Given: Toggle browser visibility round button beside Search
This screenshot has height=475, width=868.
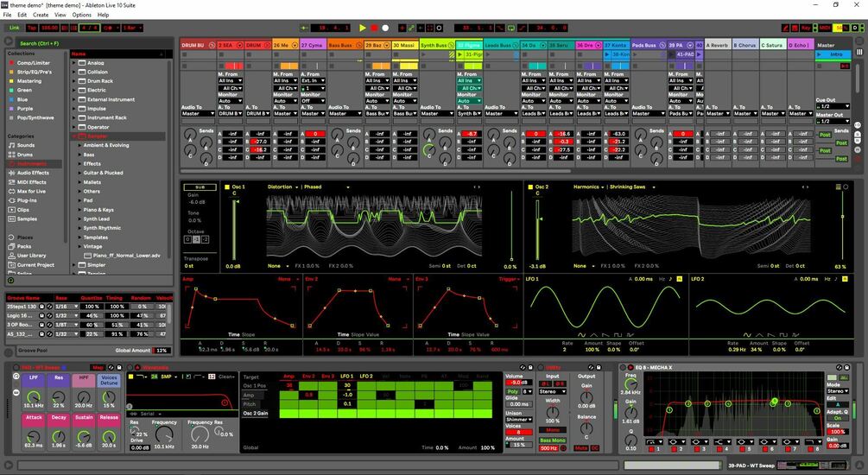Looking at the screenshot, I should pos(9,41).
